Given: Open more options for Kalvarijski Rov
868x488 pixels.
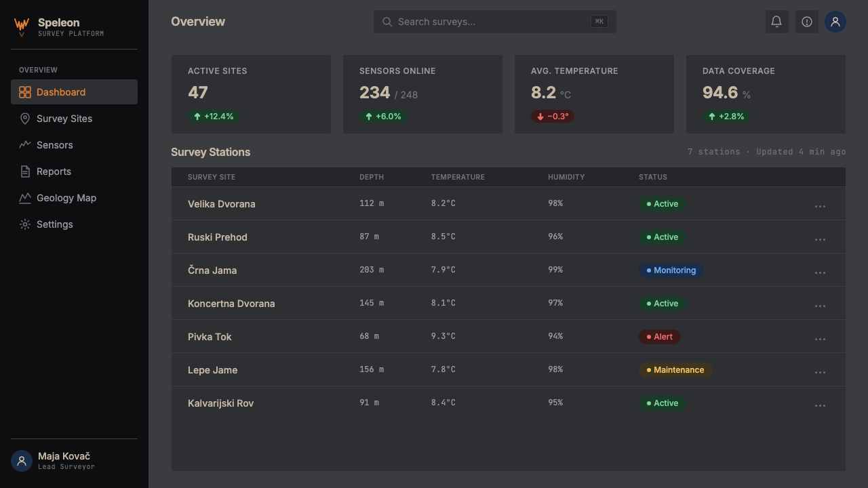Looking at the screenshot, I should click(x=820, y=405).
